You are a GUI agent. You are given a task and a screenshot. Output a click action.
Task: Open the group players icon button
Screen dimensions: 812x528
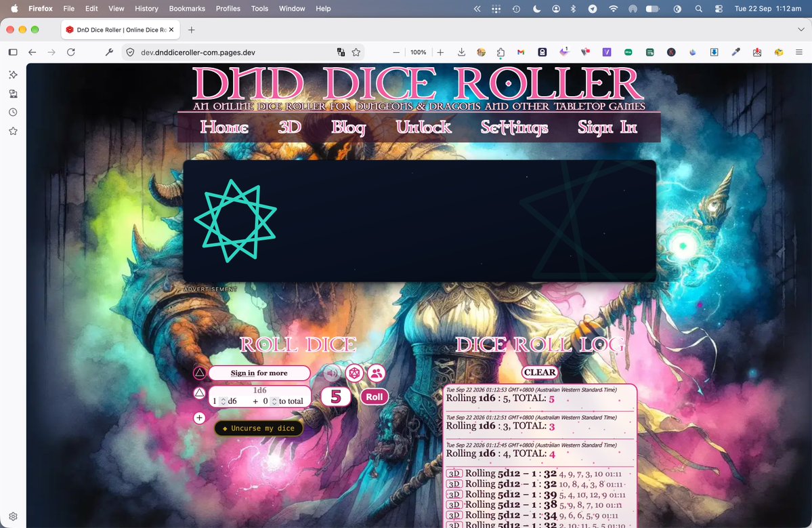(x=377, y=373)
